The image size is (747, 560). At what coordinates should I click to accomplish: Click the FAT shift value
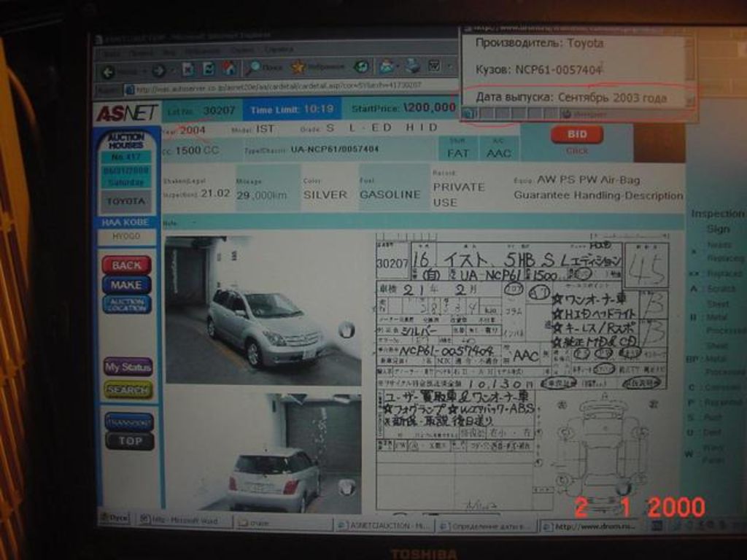click(x=458, y=153)
